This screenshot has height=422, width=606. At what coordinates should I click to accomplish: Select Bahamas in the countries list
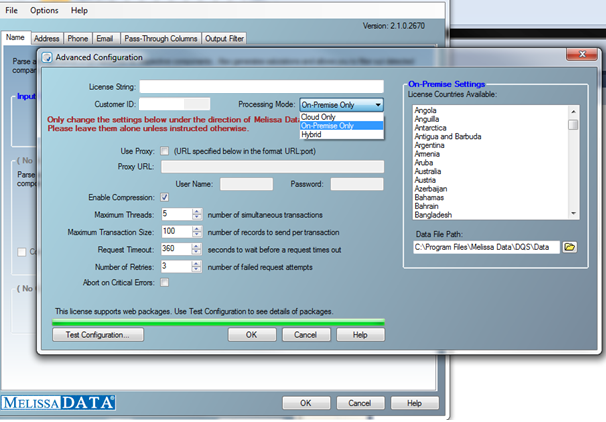pyautogui.click(x=429, y=197)
